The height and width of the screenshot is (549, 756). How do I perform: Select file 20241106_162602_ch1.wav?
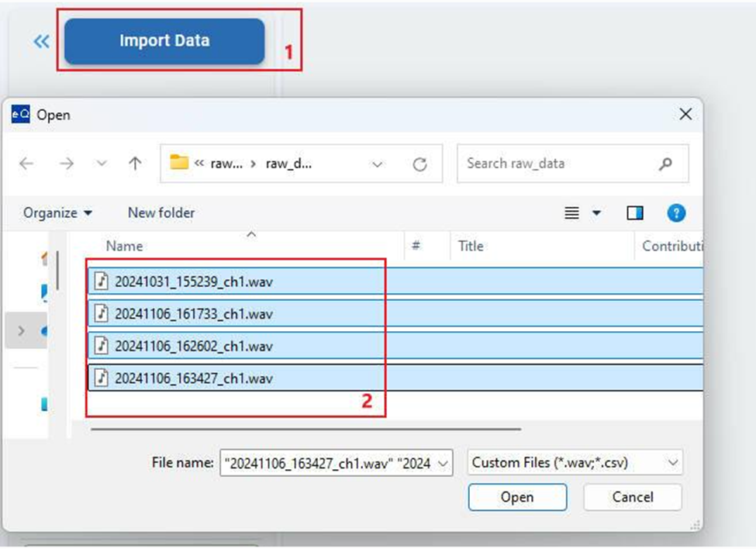click(395, 346)
